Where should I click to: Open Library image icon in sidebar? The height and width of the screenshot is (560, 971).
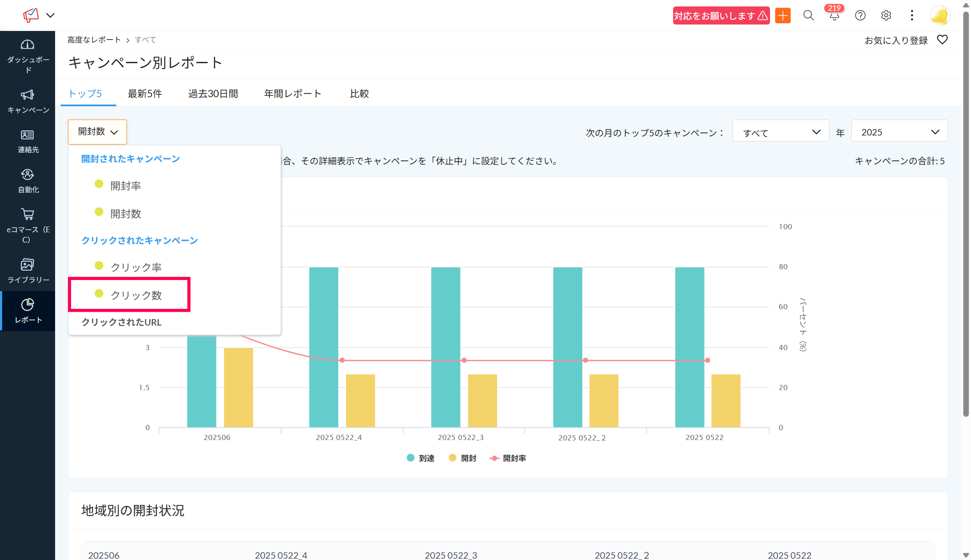click(x=28, y=265)
